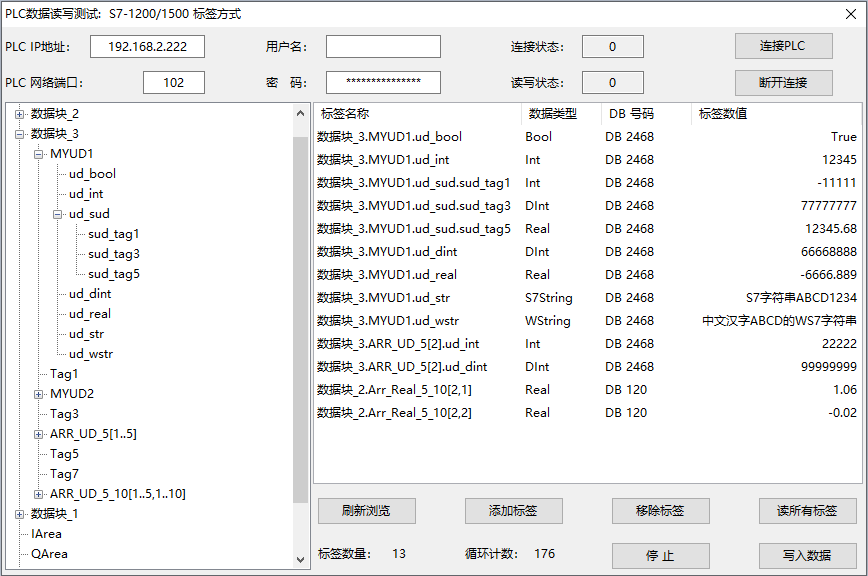
Task: Expand the MYUD2 node
Action: [39, 394]
